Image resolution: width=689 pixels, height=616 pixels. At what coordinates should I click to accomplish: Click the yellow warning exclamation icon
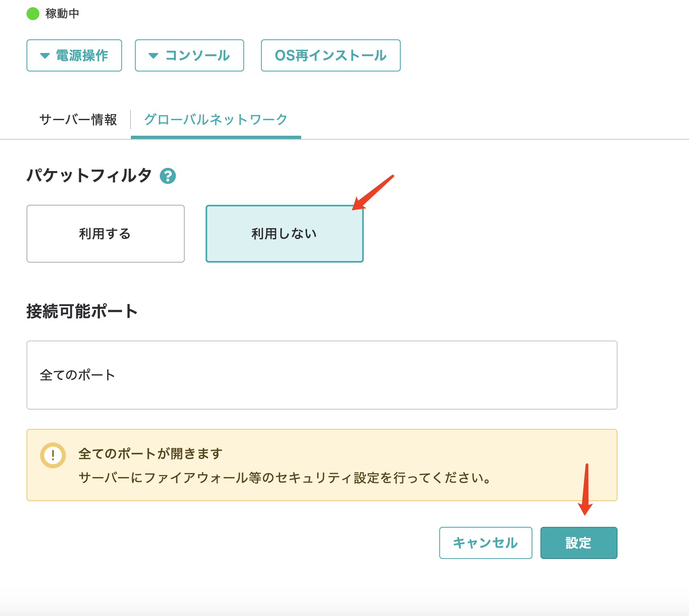(x=53, y=455)
